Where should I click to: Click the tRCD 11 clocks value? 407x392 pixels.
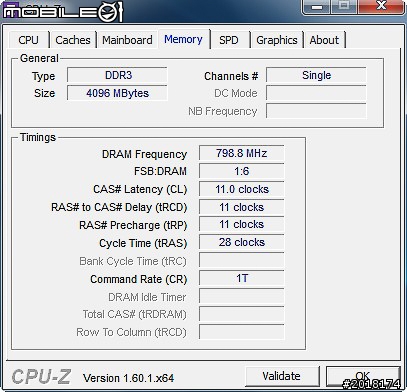coord(242,207)
